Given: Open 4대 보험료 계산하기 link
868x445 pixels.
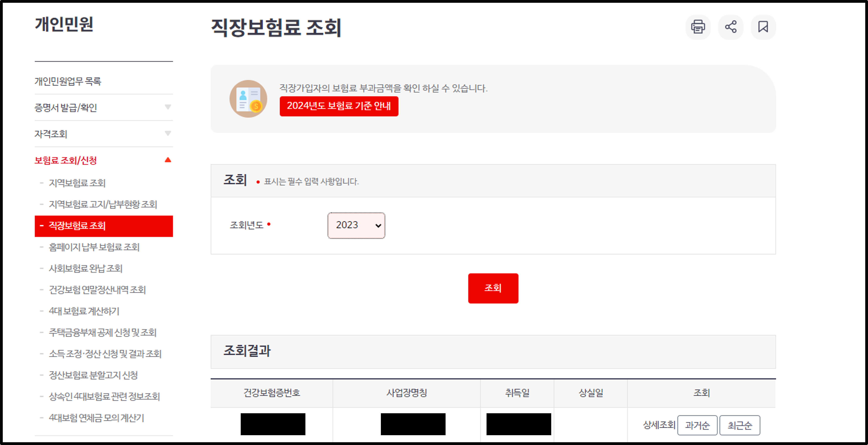Looking at the screenshot, I should click(x=84, y=311).
